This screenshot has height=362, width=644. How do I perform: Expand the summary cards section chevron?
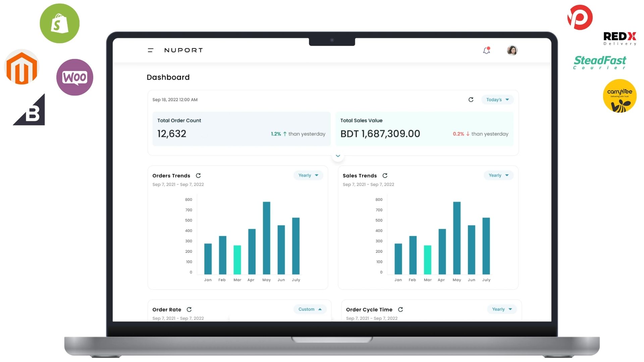pos(338,156)
